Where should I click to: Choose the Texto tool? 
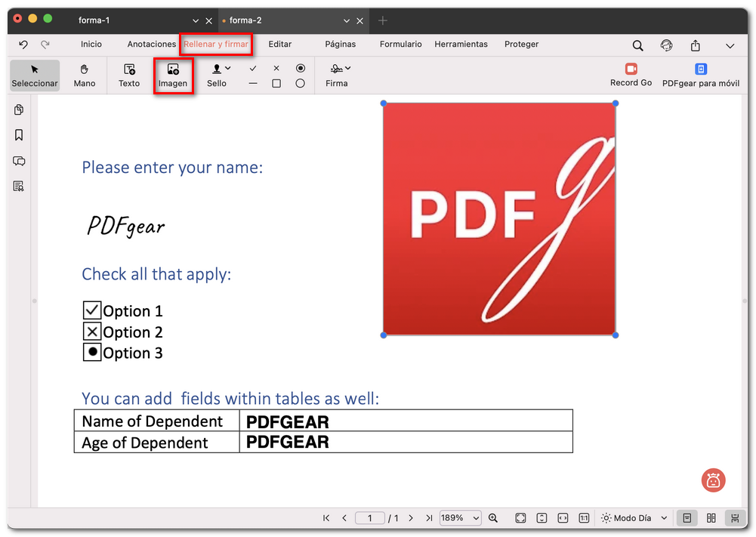[x=129, y=76]
